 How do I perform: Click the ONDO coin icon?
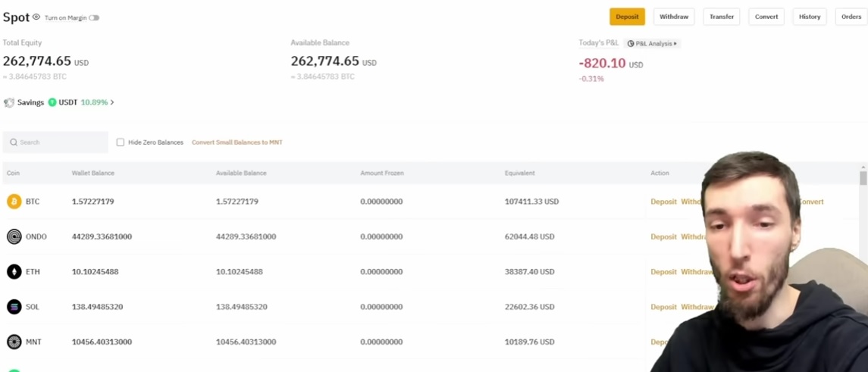click(14, 236)
